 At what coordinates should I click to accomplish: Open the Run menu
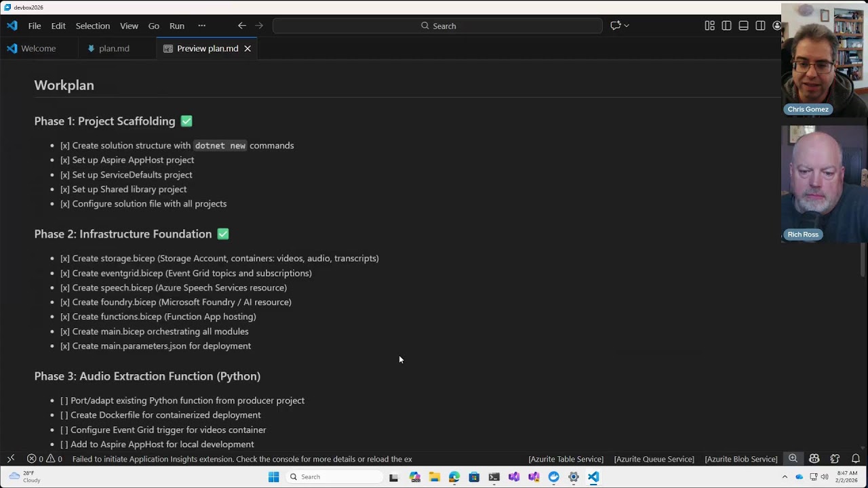177,26
